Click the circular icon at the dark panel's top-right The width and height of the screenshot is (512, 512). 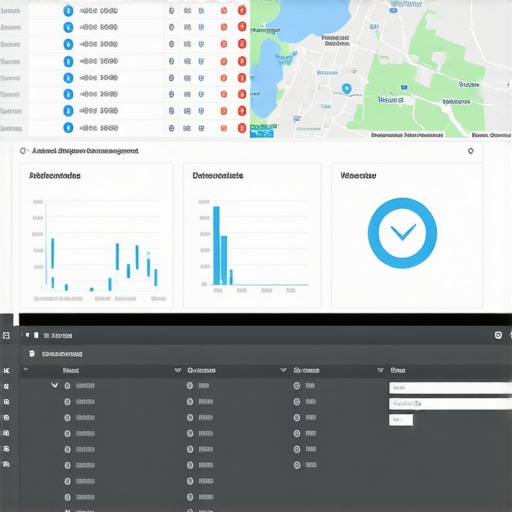(498, 335)
